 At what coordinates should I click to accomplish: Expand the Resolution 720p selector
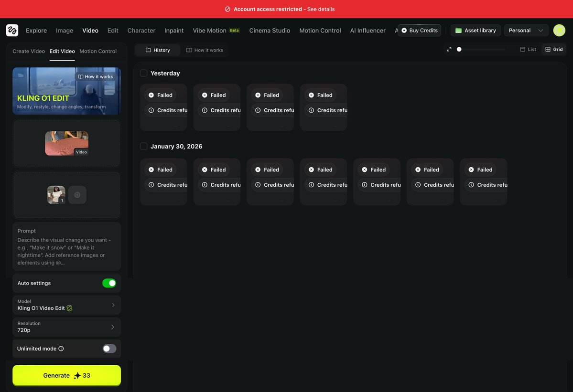[x=66, y=327]
